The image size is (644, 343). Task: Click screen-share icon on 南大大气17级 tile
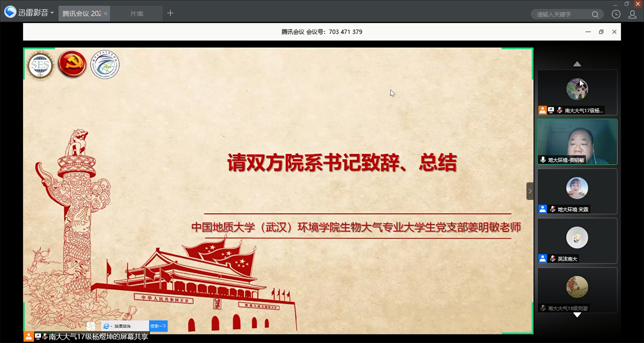[x=551, y=110]
